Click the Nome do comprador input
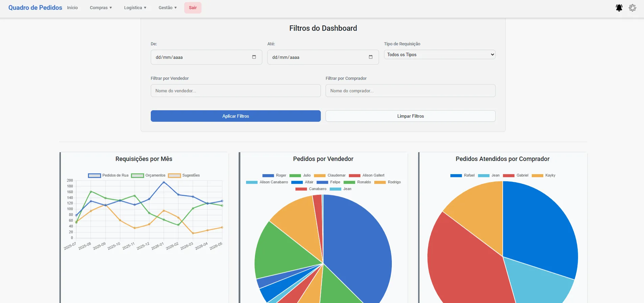The width and height of the screenshot is (644, 303). click(410, 91)
